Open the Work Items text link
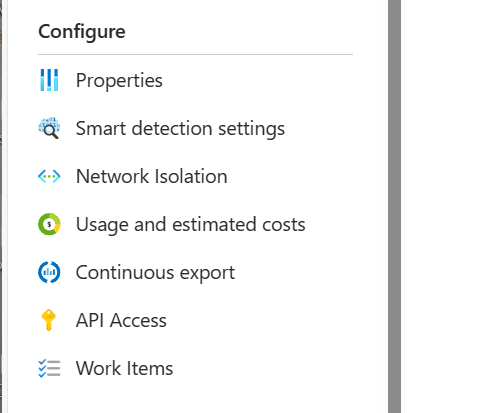497x413 pixels. [x=124, y=368]
